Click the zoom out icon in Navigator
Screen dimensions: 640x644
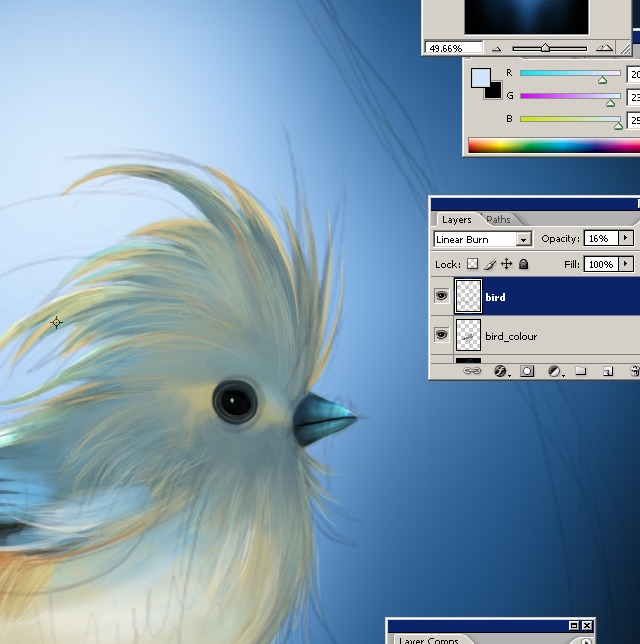(x=496, y=49)
